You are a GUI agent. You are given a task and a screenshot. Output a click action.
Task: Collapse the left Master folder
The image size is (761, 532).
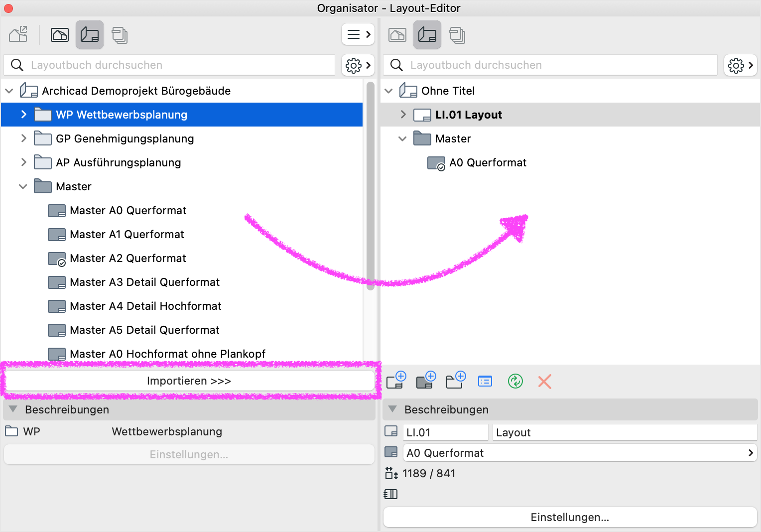(23, 186)
